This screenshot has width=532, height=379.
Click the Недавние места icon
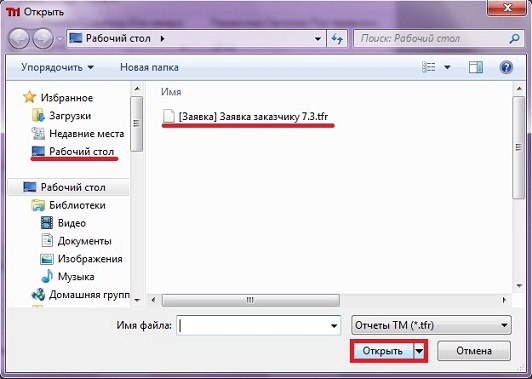(38, 133)
